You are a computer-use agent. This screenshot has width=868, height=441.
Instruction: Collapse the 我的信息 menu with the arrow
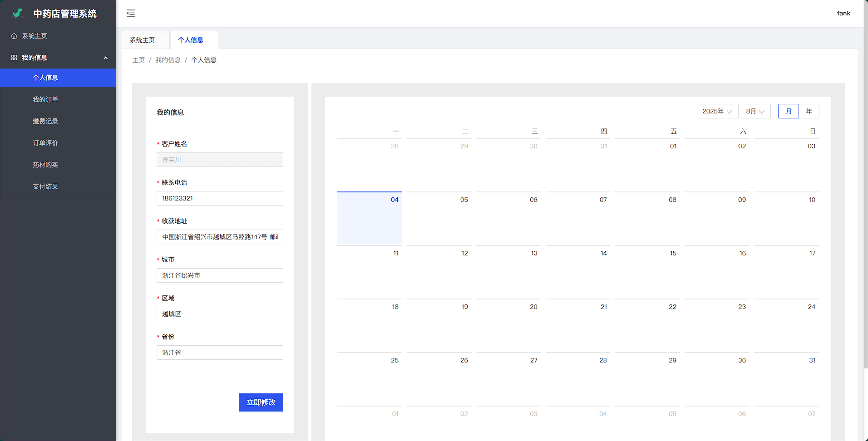[x=106, y=58]
